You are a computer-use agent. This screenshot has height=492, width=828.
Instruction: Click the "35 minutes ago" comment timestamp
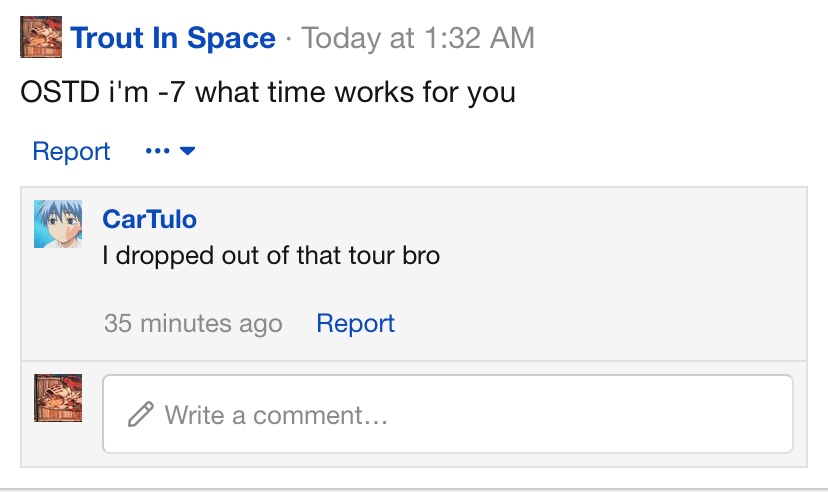193,324
